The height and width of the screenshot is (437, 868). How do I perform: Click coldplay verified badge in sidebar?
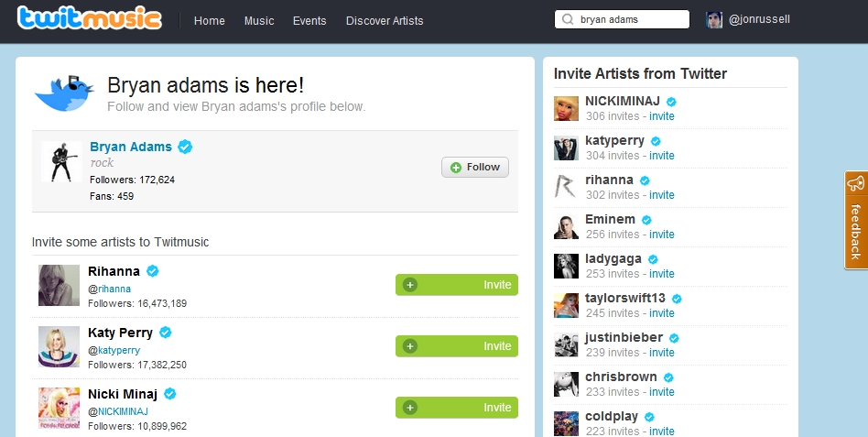tap(649, 417)
